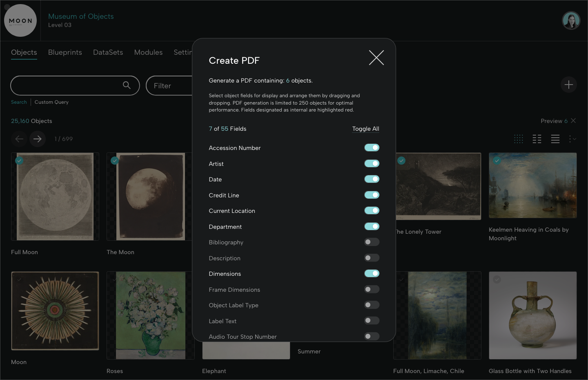Turn off the Dimensions field toggle
Screen dimensions: 588x380
(x=372, y=273)
